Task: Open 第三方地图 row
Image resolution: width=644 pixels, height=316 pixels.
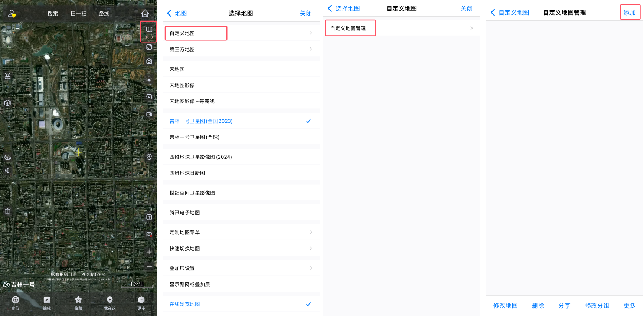Action: pos(241,49)
